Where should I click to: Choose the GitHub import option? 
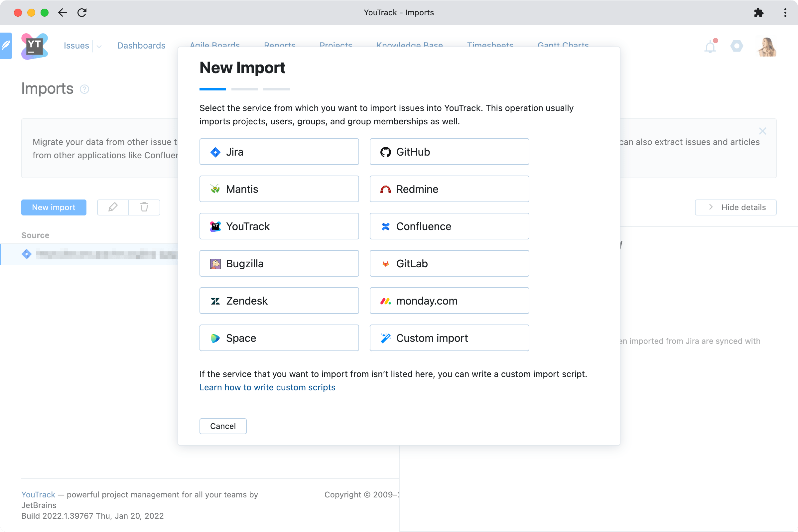tap(449, 152)
